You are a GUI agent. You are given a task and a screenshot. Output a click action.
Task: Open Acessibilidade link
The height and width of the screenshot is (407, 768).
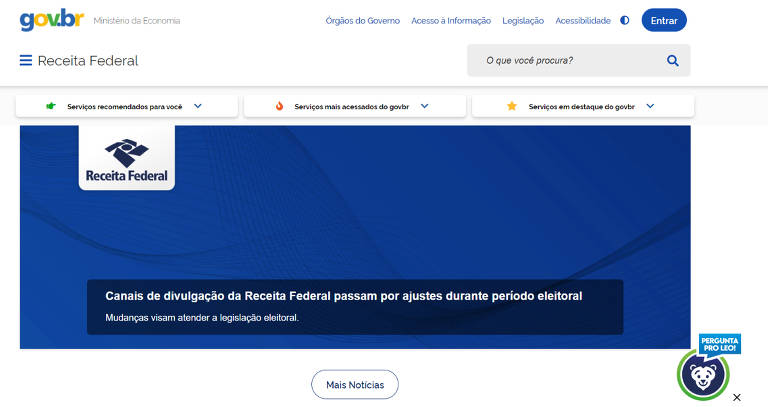(x=583, y=21)
